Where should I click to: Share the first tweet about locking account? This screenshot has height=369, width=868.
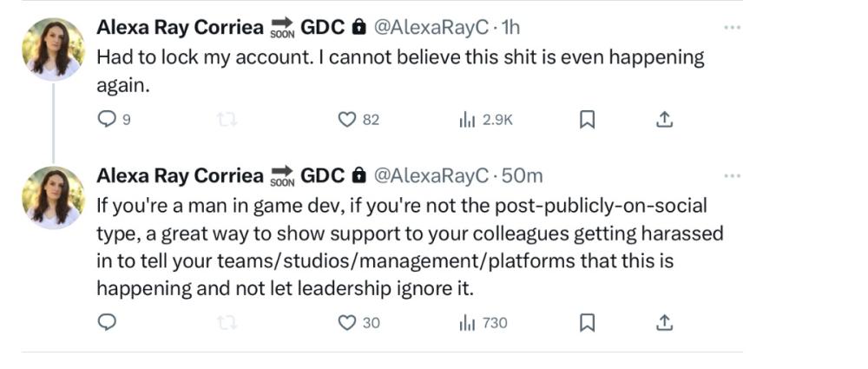(664, 120)
